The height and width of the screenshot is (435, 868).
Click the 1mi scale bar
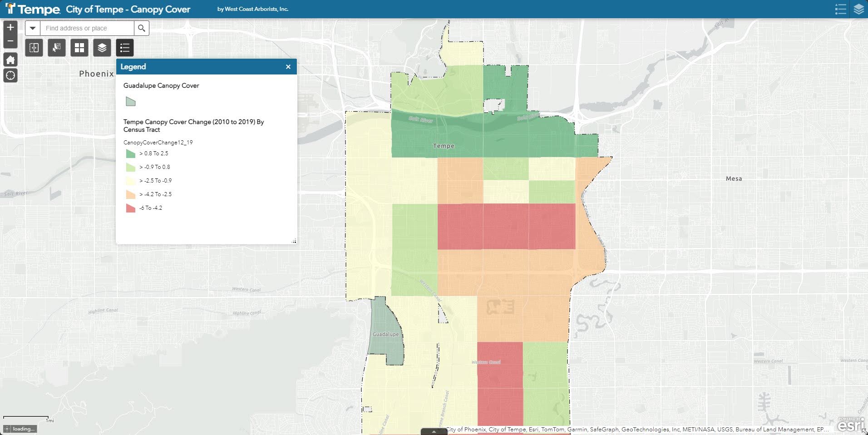[28, 419]
